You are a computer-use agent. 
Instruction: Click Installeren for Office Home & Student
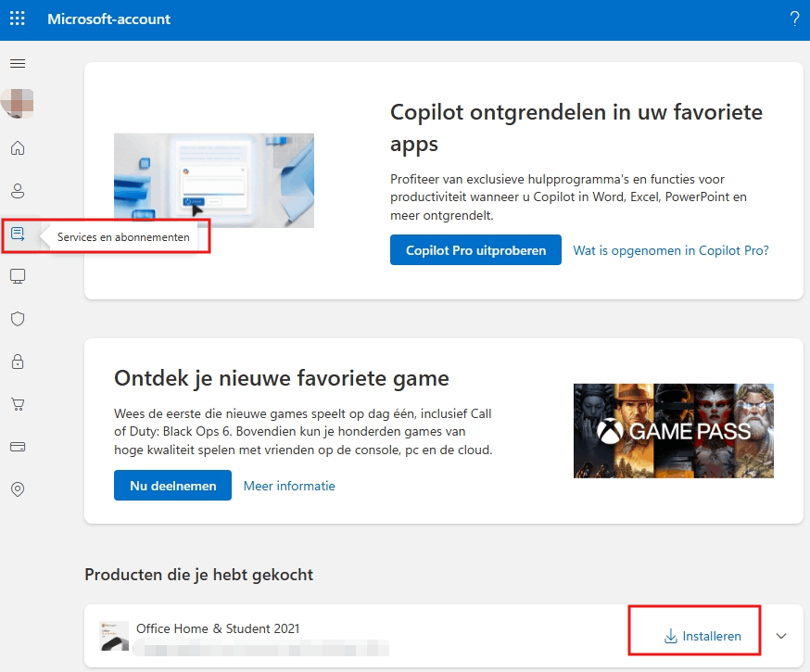click(x=702, y=636)
